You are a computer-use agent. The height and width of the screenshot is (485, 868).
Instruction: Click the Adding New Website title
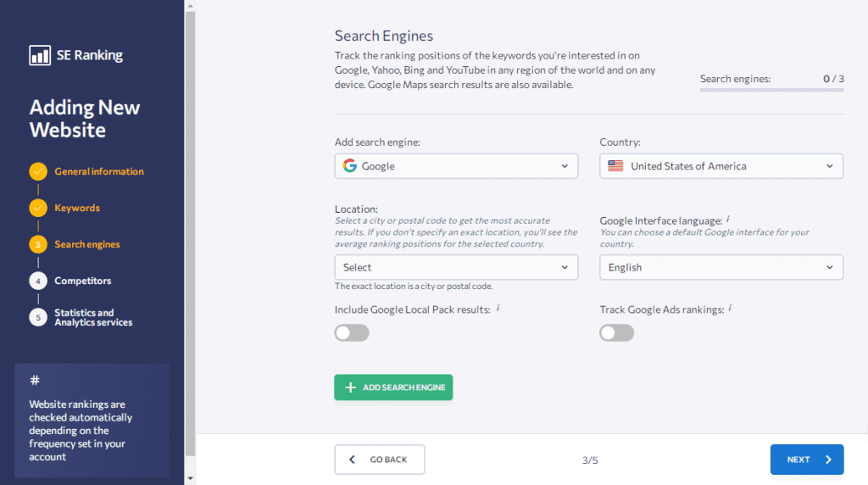pyautogui.click(x=85, y=119)
